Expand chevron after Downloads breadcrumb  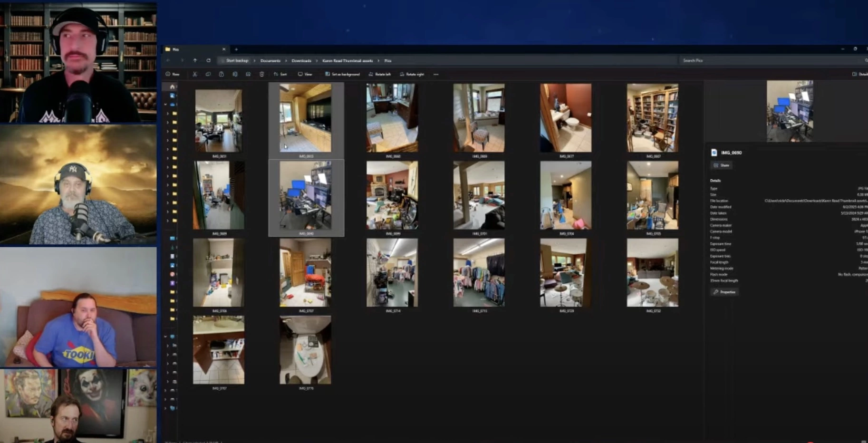coord(317,60)
